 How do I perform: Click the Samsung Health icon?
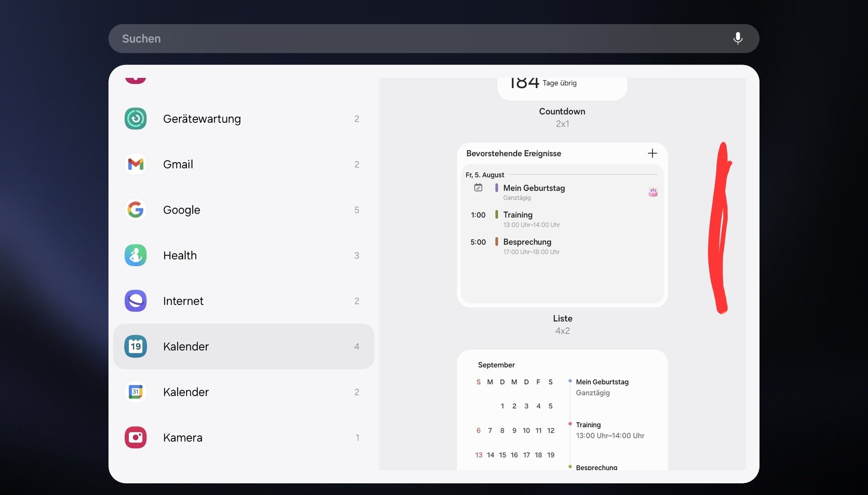[136, 256]
